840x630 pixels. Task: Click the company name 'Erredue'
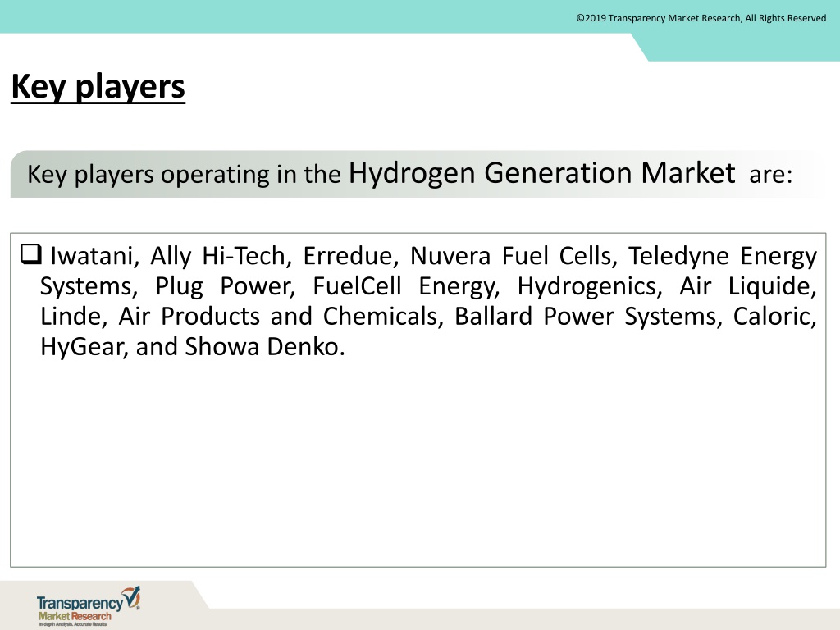point(348,256)
